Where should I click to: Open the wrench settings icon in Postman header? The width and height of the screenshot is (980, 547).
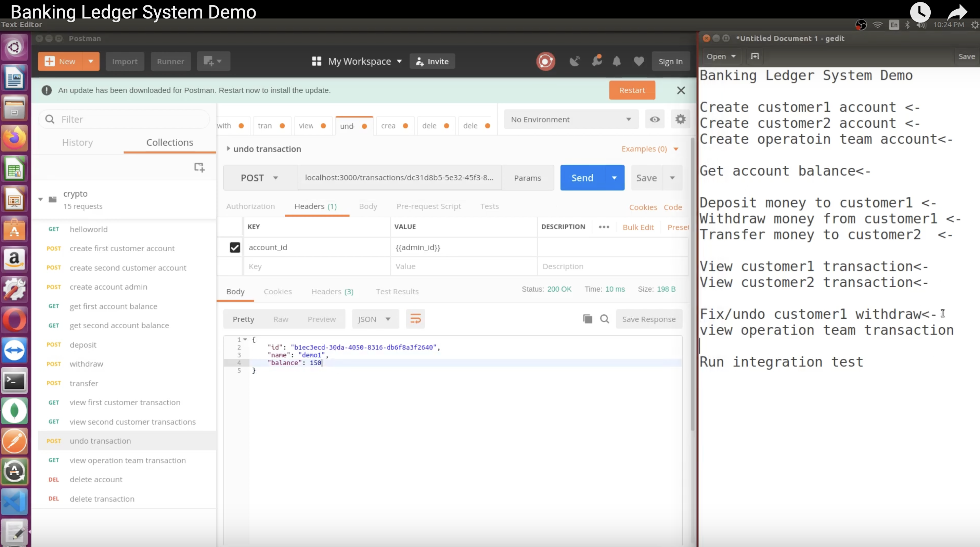(597, 61)
